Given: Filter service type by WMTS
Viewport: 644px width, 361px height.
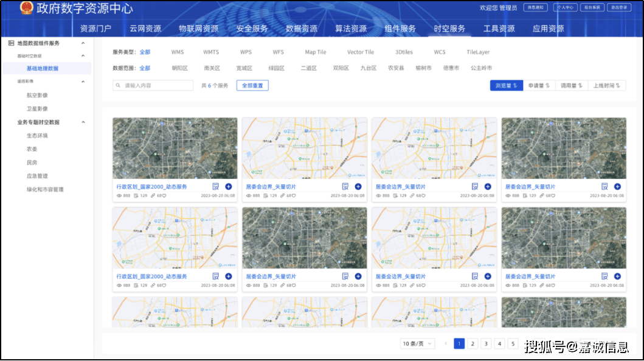Looking at the screenshot, I should click(211, 52).
